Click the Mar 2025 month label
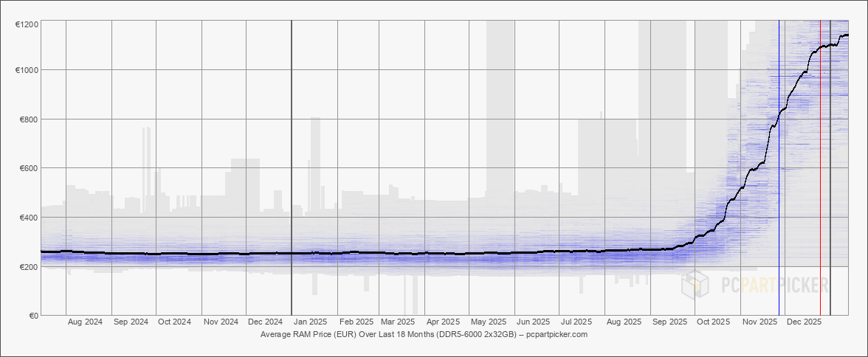 (398, 322)
